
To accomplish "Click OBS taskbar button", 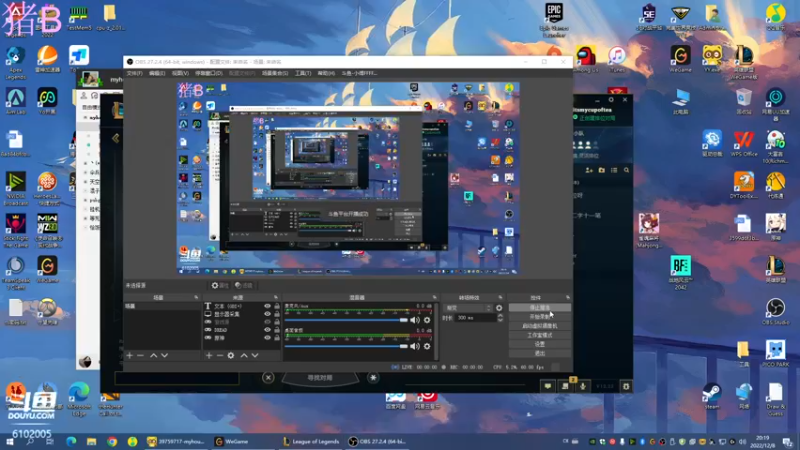I will coord(378,441).
